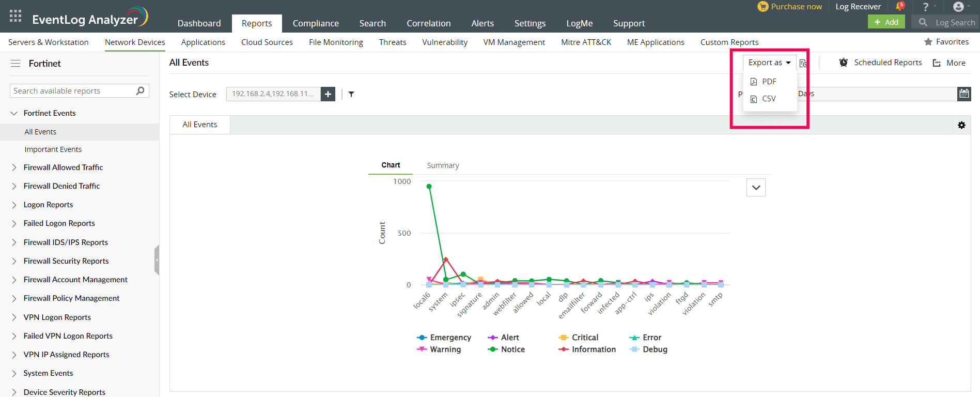Add device with the plus icon
The width and height of the screenshot is (980, 397).
pos(328,94)
